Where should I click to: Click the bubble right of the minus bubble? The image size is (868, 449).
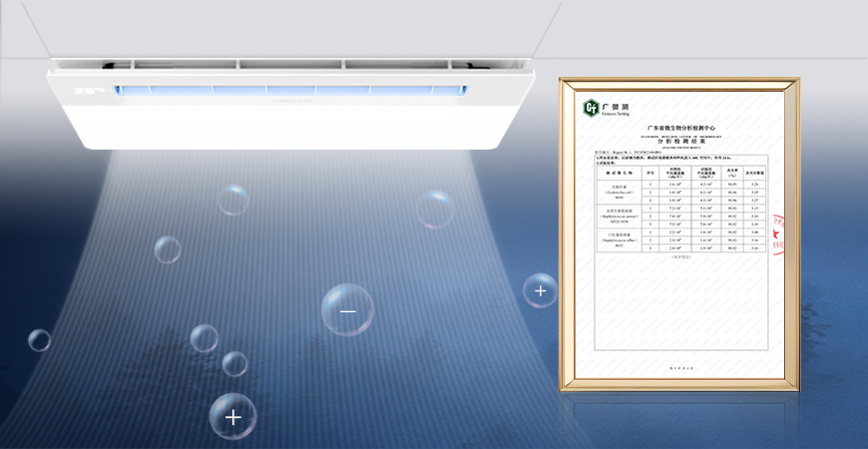click(x=435, y=210)
